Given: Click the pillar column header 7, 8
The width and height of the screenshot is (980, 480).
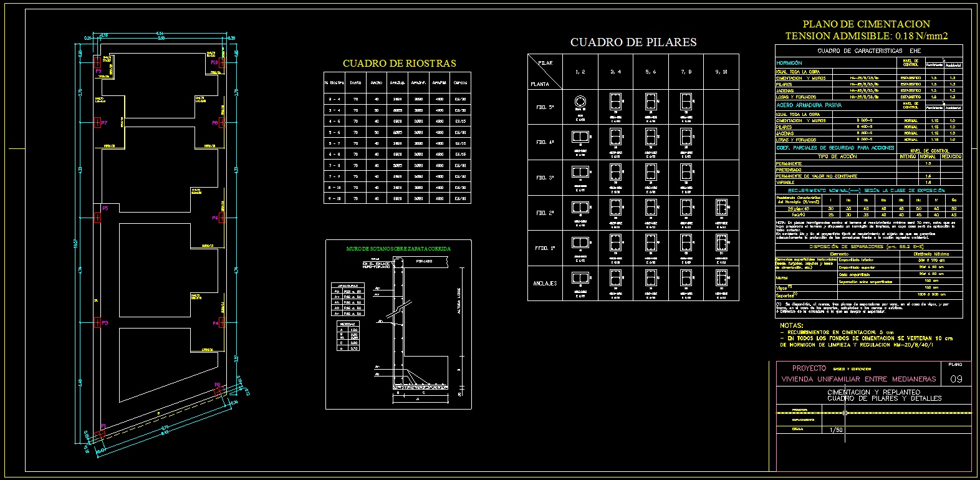Looking at the screenshot, I should [x=686, y=72].
